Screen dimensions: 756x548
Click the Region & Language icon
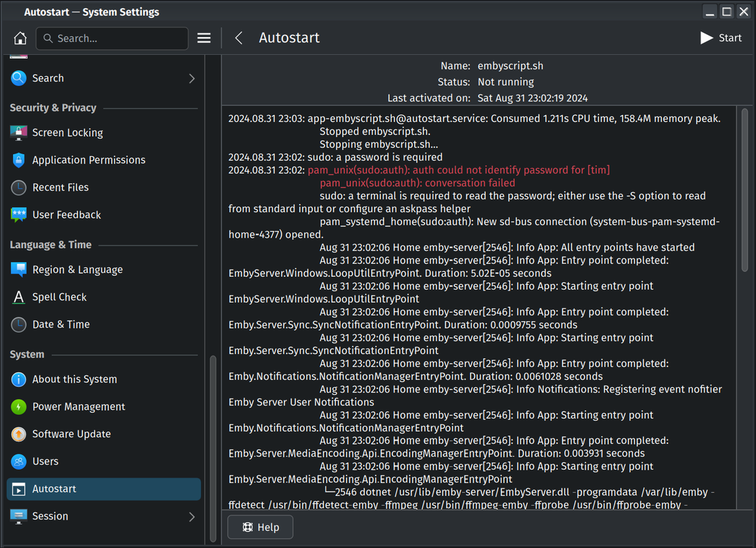(18, 270)
